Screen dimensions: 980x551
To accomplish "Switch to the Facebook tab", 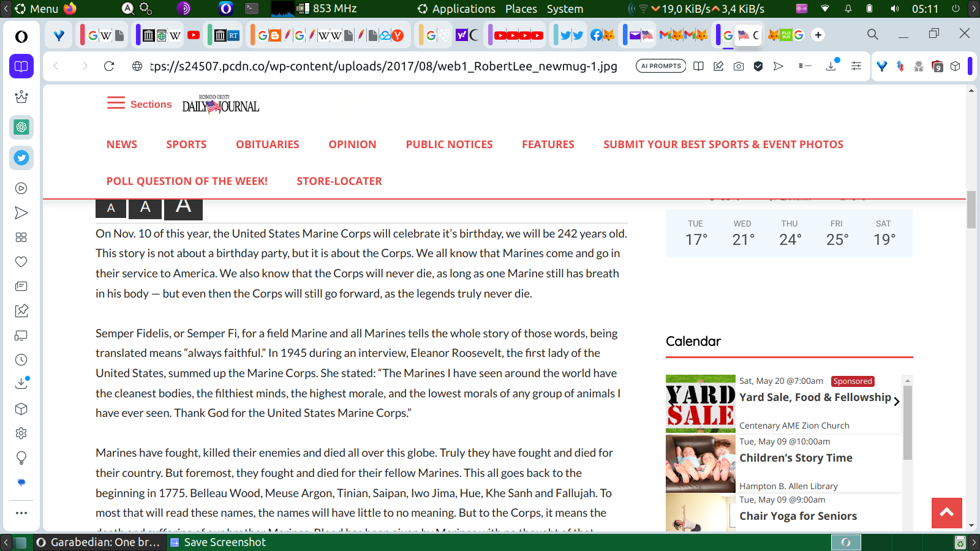I will [x=596, y=36].
